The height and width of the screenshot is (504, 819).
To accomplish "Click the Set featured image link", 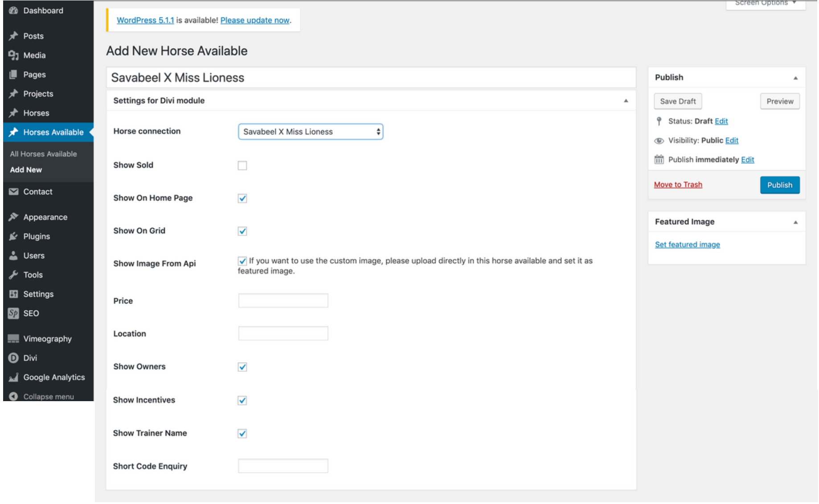I will click(687, 244).
